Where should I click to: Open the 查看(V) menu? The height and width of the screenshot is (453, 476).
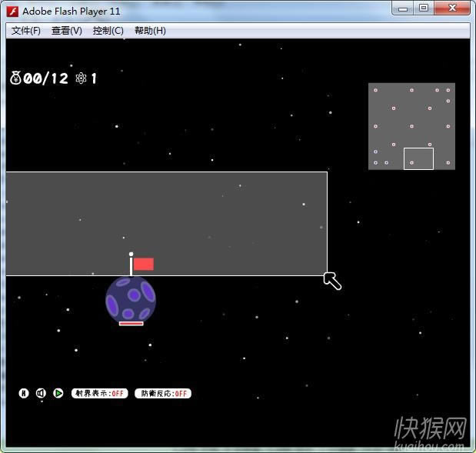(x=67, y=31)
